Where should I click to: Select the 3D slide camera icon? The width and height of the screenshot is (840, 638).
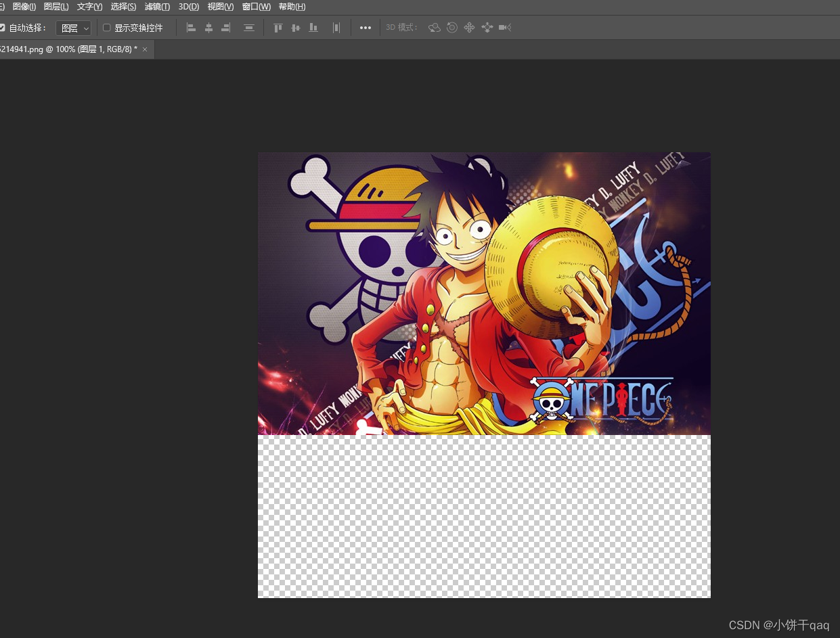coord(487,28)
